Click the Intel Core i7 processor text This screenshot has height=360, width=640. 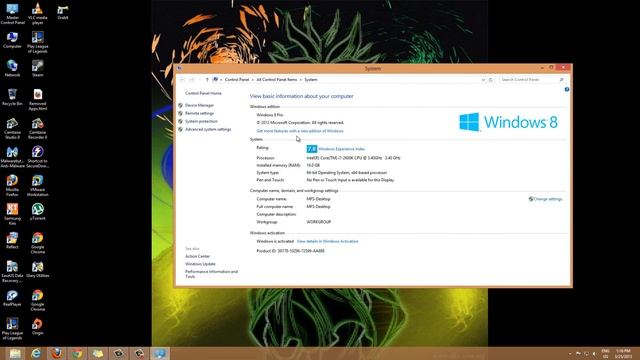353,158
